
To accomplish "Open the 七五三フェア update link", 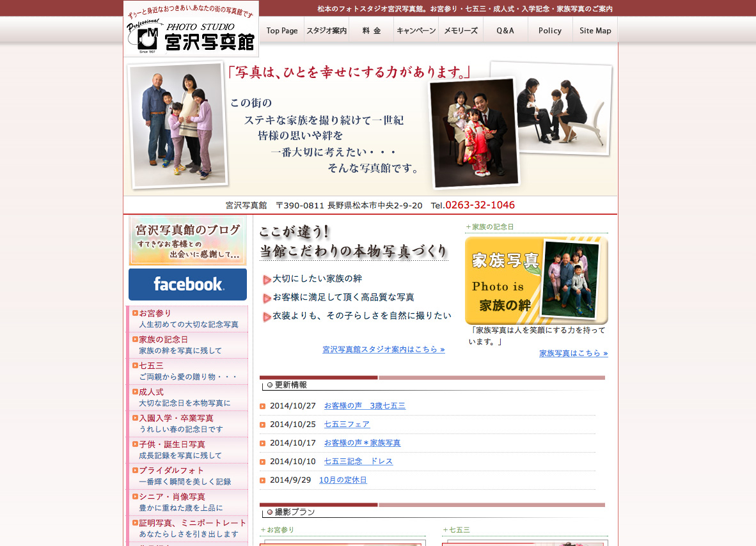I will click(347, 425).
